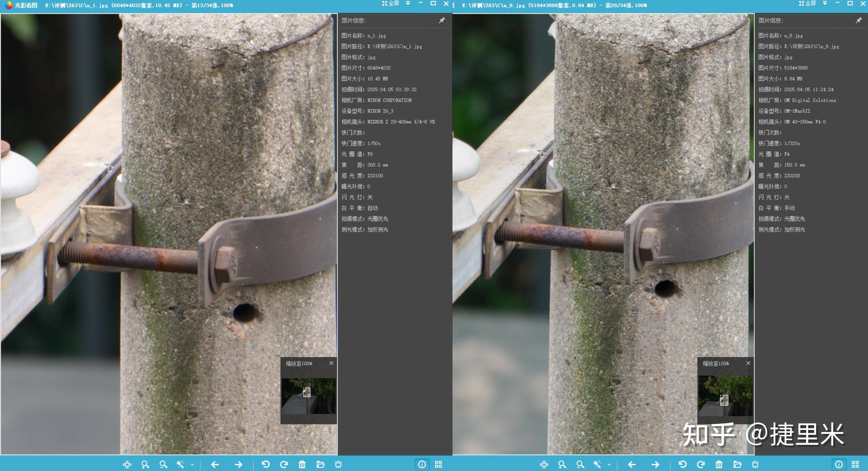This screenshot has height=471, width=868.
Task: Expand enhance options arrow in right toolbar
Action: 609,465
